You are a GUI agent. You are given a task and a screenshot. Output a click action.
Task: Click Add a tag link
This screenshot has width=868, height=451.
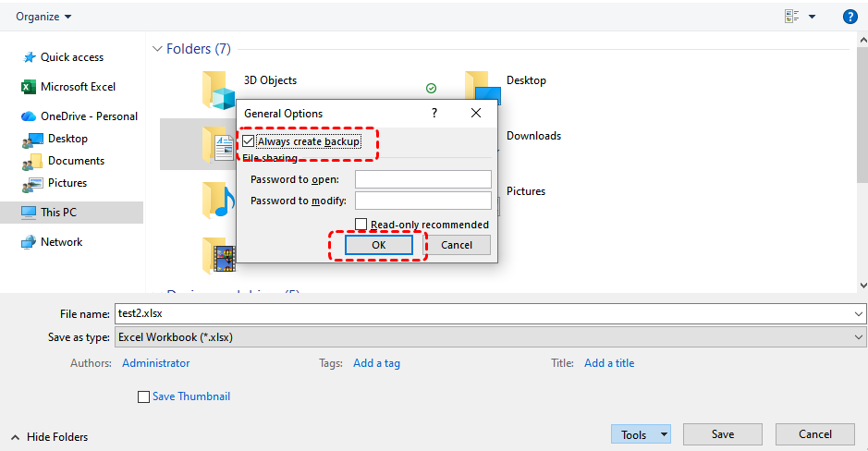(376, 363)
